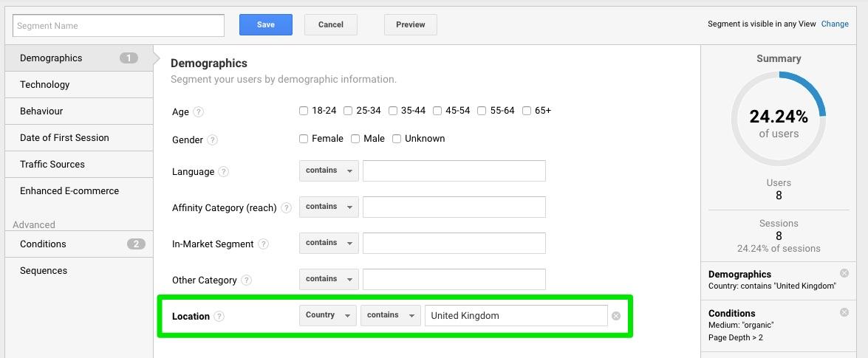Screen dimensions: 868x358
Task: Save the segment
Action: [266, 25]
